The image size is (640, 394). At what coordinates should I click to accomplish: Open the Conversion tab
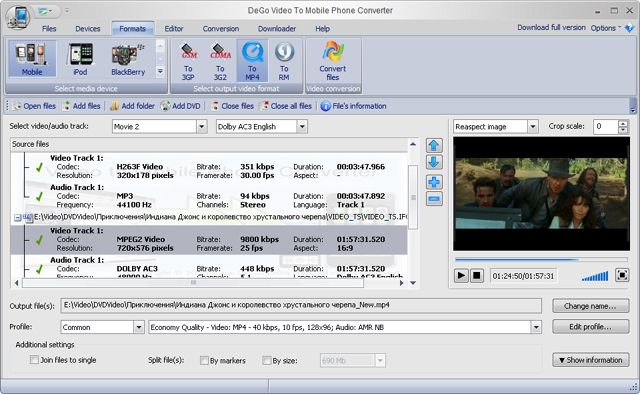pyautogui.click(x=221, y=29)
